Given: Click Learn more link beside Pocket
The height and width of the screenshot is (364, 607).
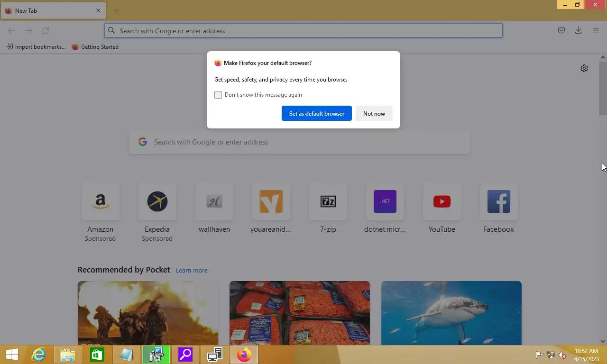Looking at the screenshot, I should pos(192,270).
